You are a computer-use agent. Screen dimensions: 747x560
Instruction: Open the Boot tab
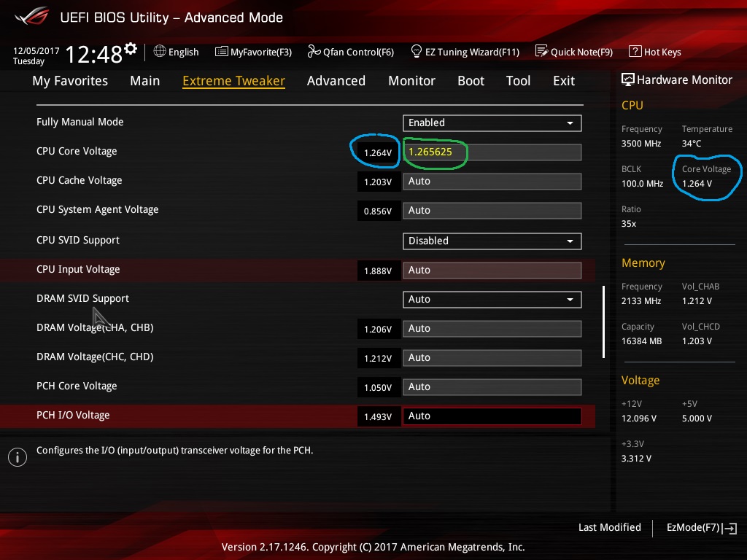point(471,81)
